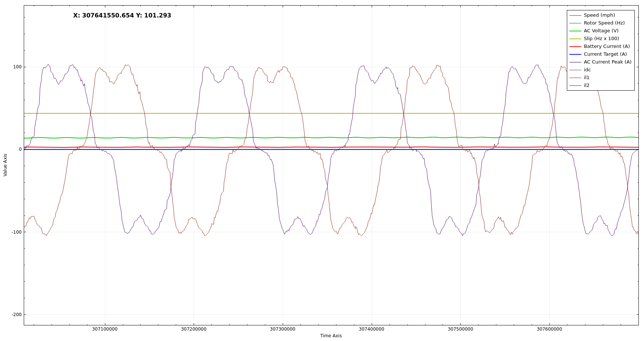Click the "Time Axis" label
644x341 pixels.
coord(331,336)
